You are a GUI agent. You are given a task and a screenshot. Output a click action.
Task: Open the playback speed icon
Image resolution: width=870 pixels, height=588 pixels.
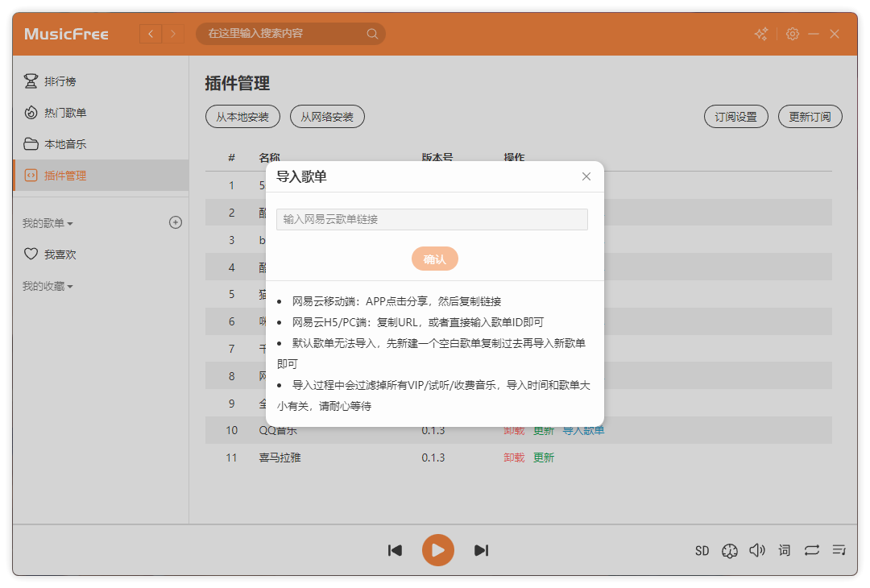[x=730, y=550]
